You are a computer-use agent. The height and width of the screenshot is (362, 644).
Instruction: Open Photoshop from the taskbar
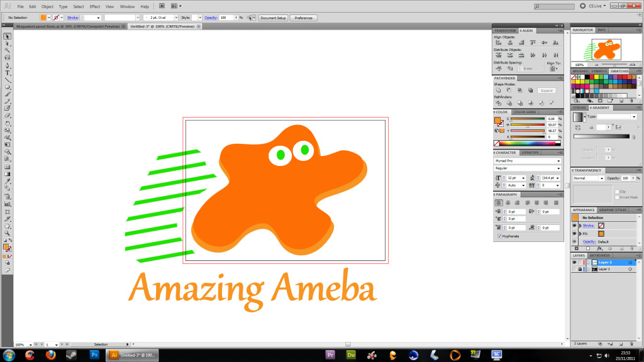pos(94,355)
